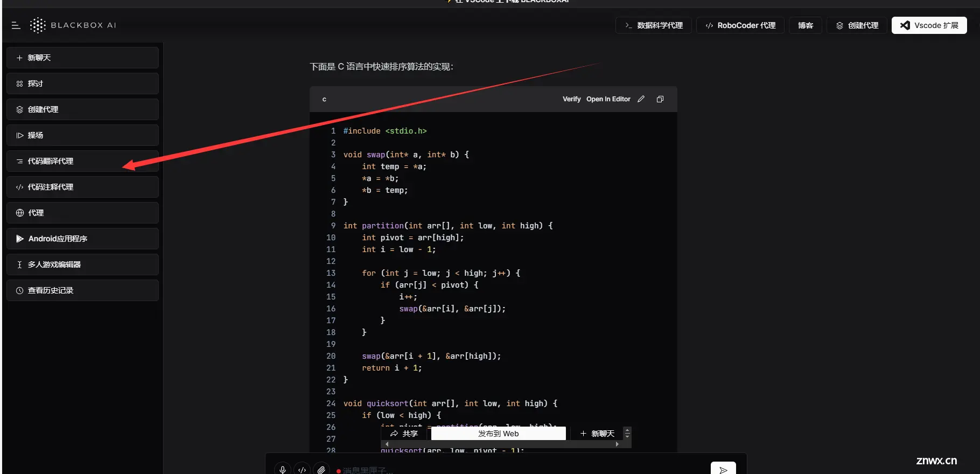The width and height of the screenshot is (980, 474).
Task: Open 数据科学代理 from the top bar
Action: pos(654,25)
